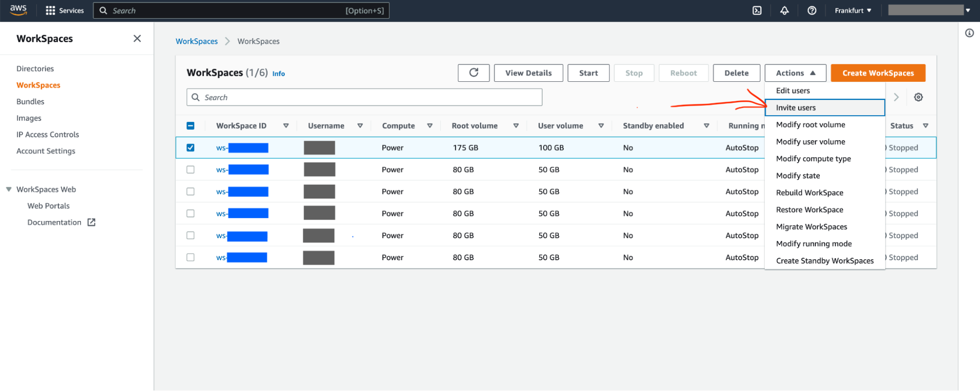
Task: Sort by Status column arrow
Action: coord(926,126)
